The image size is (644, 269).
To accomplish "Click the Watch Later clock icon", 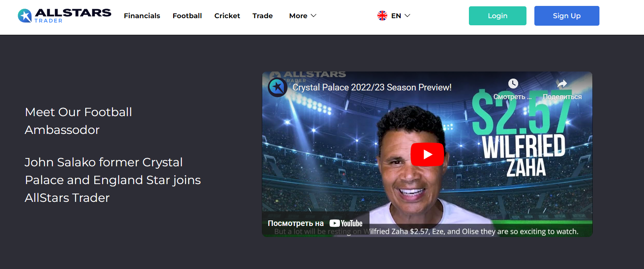I will pyautogui.click(x=513, y=83).
